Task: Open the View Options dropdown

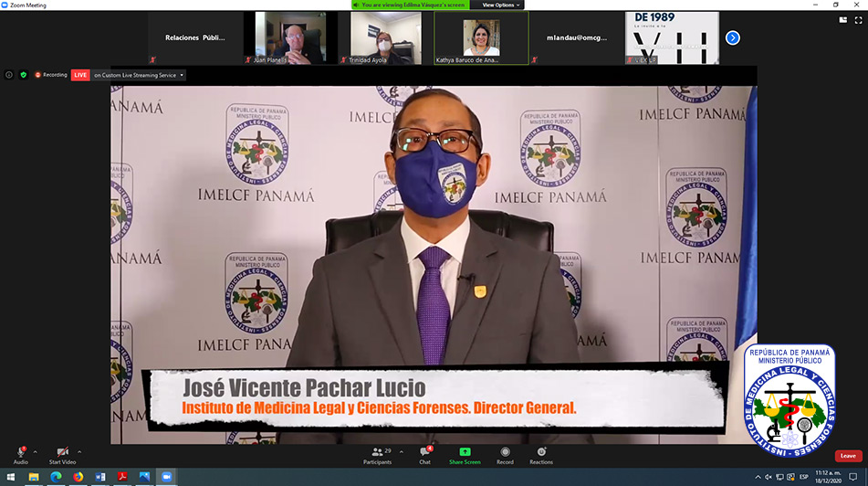Action: tap(500, 5)
